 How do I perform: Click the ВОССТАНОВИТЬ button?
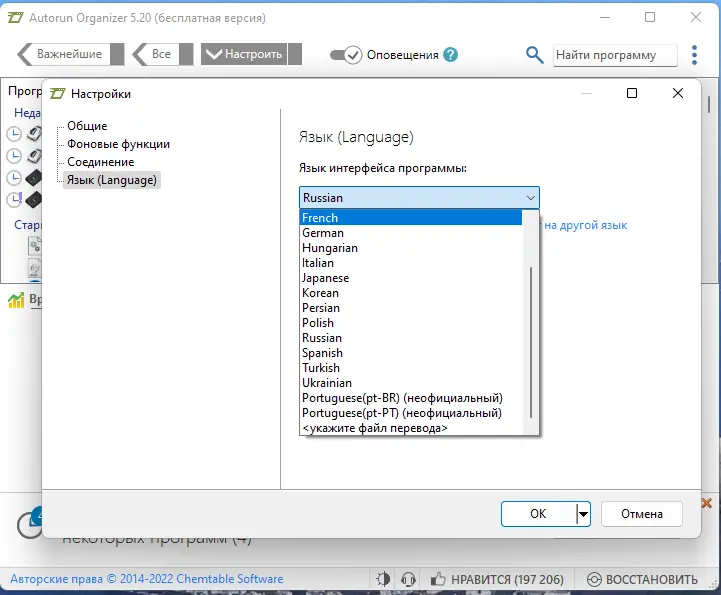click(x=642, y=579)
